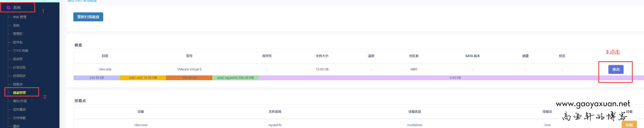The width and height of the screenshot is (644, 128).
Task: Open the 定时重启 page
Action: point(19,110)
